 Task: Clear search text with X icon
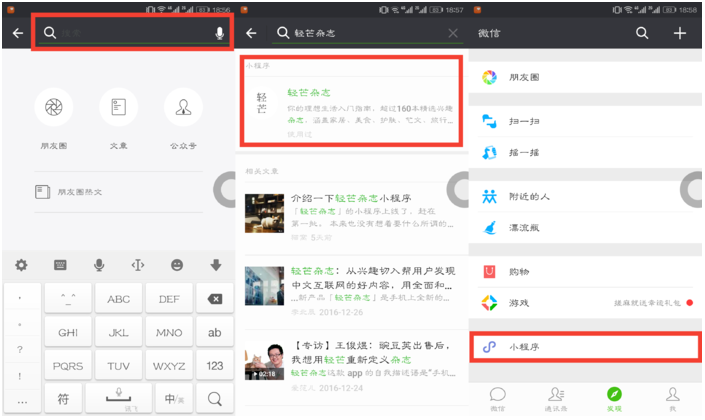click(x=453, y=33)
